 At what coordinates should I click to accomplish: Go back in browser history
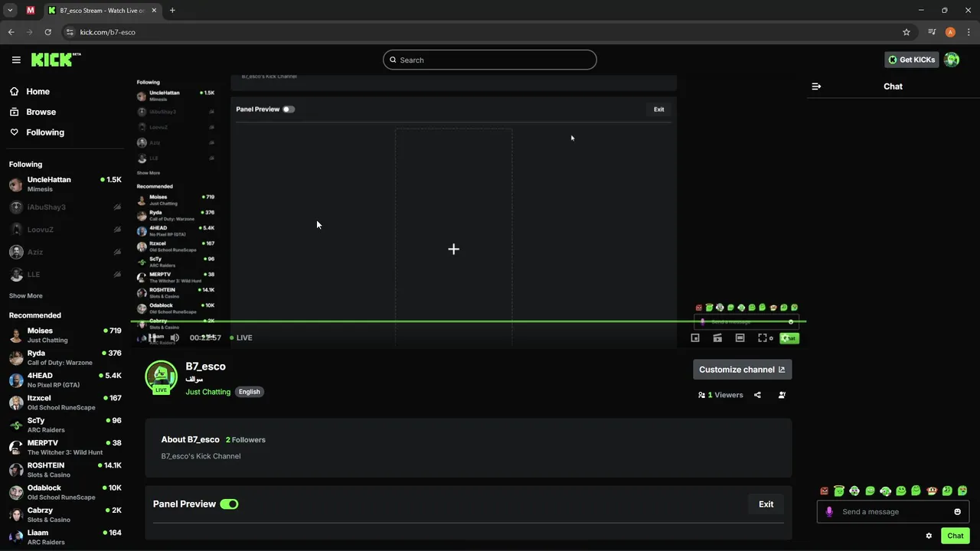tap(11, 32)
